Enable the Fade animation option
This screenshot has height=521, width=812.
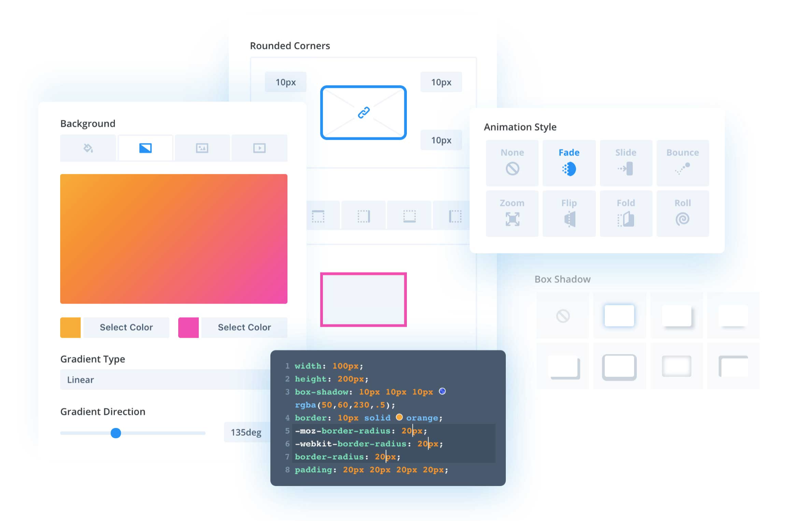569,163
